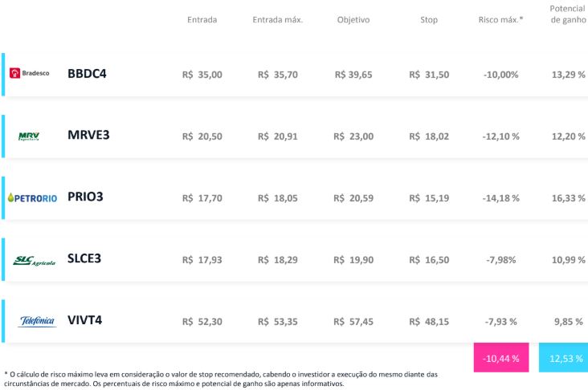Click the Bradesco logo icon
This screenshot has height=390, width=588.
coord(30,73)
